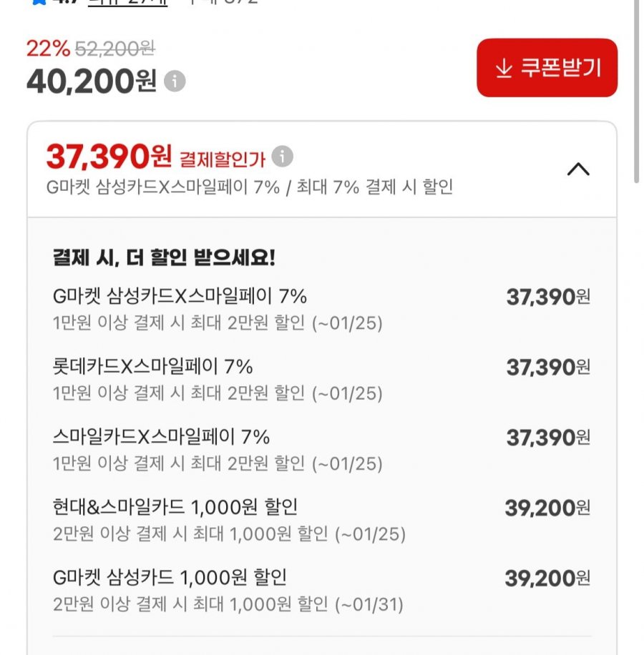Click the large red 37,390원 discount price
Image resolution: width=644 pixels, height=655 pixels.
click(109, 156)
